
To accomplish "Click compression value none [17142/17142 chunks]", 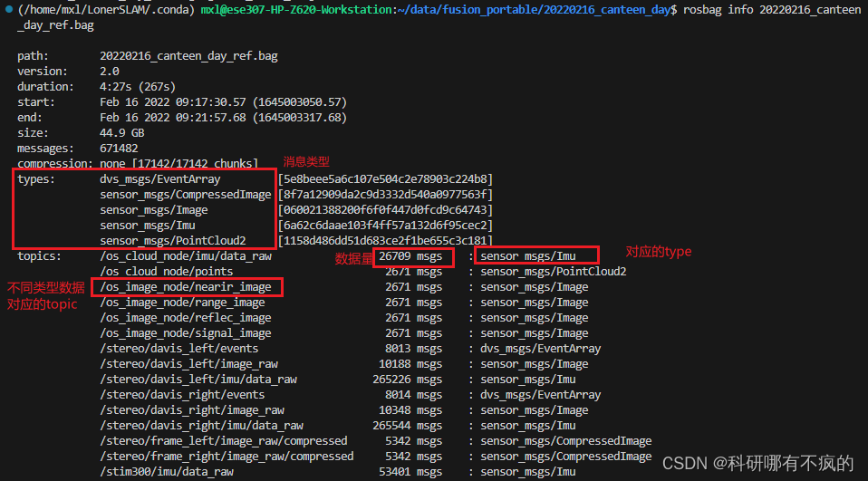I will (x=178, y=164).
